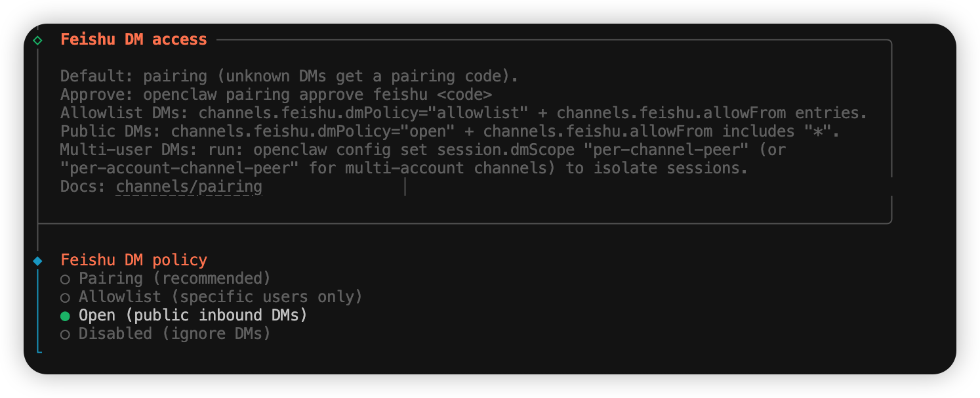Click the "Default: pairing" info line
980x398 pixels.
289,76
